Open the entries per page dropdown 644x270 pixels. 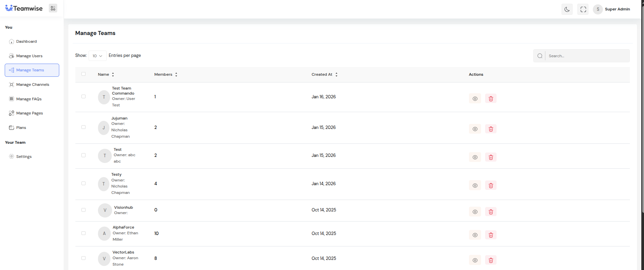tap(97, 56)
